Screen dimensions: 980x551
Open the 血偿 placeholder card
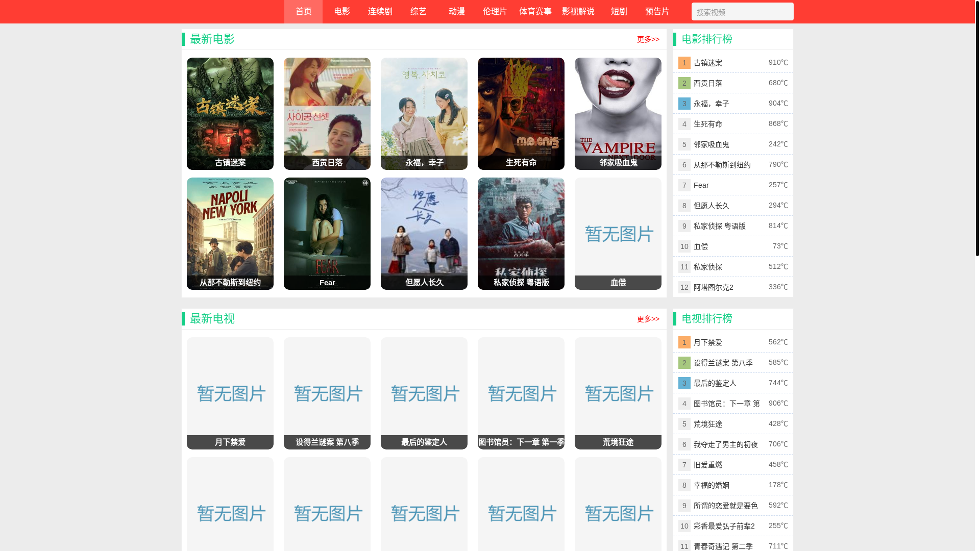pyautogui.click(x=618, y=234)
